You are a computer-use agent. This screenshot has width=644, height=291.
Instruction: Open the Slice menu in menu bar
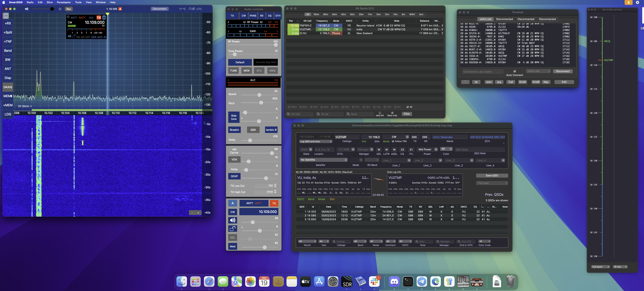[50, 2]
